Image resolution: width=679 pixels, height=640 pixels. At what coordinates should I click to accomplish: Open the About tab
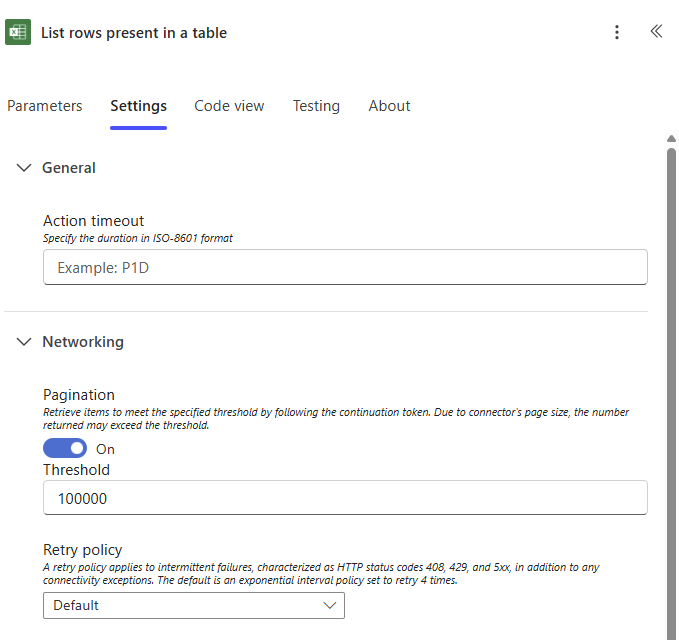tap(389, 106)
